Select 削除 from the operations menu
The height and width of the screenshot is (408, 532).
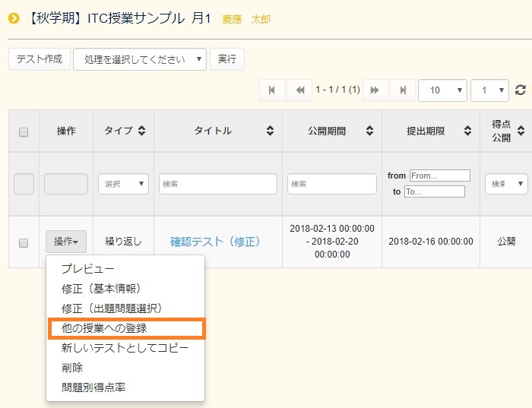(x=72, y=368)
